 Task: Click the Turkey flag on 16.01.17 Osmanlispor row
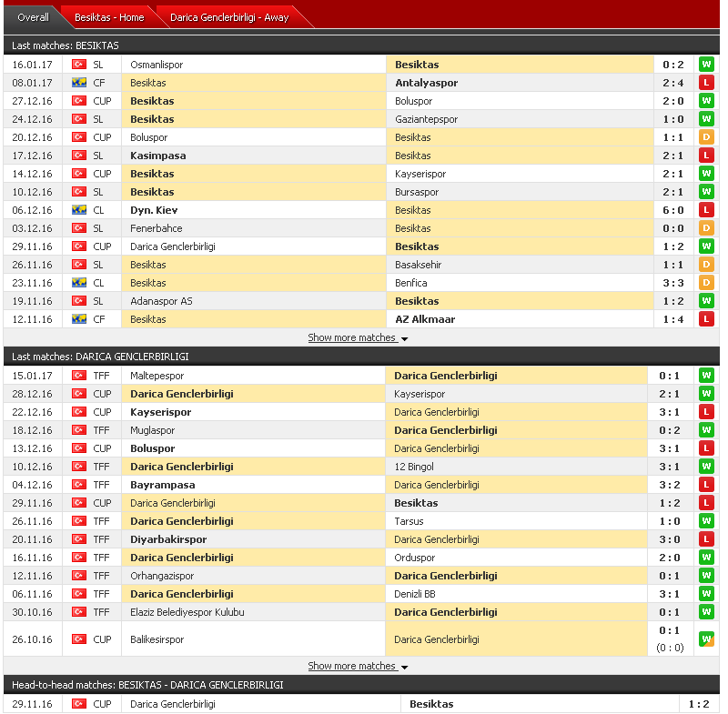(x=79, y=65)
